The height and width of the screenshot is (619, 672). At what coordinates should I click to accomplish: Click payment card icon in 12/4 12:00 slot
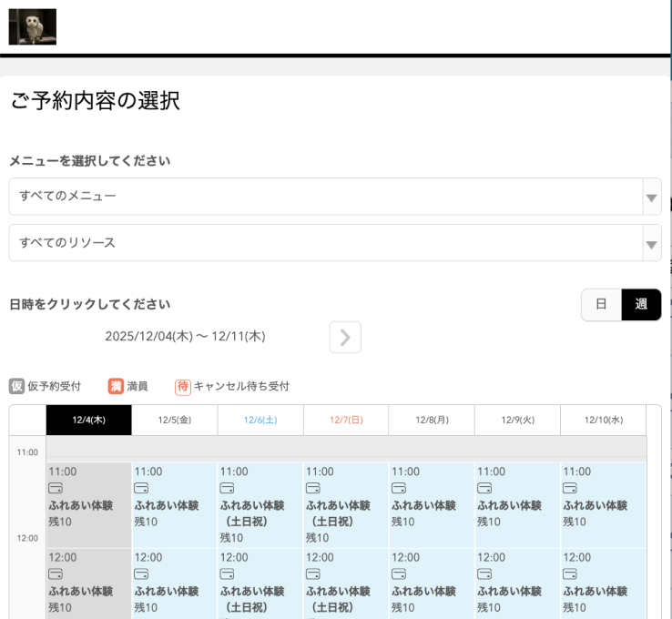[x=56, y=573]
